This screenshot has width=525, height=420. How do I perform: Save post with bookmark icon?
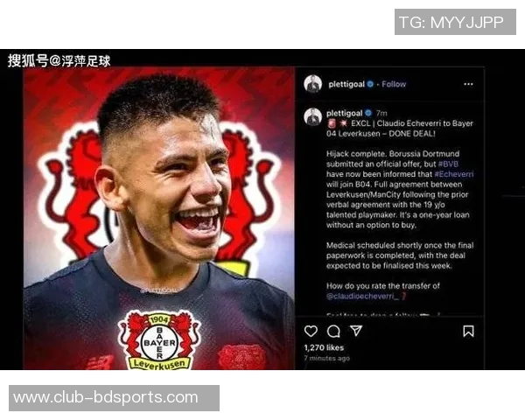pyautogui.click(x=468, y=332)
